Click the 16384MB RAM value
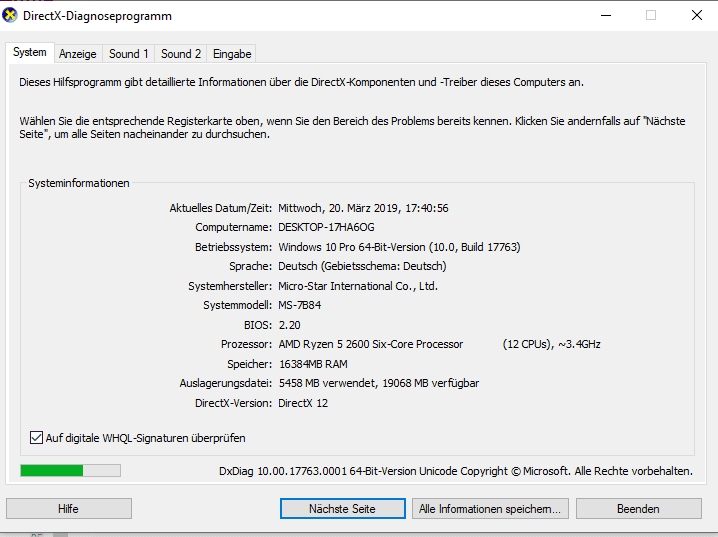Image resolution: width=718 pixels, height=537 pixels. (313, 364)
